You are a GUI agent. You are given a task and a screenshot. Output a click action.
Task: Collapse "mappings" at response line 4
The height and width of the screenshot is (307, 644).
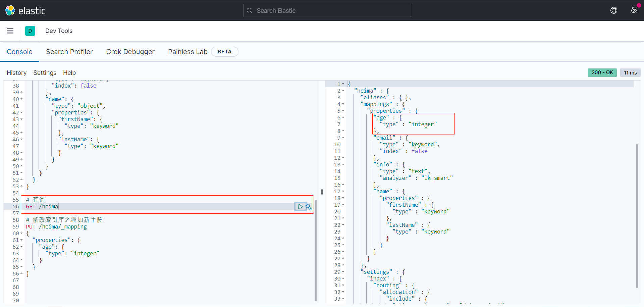(x=343, y=104)
